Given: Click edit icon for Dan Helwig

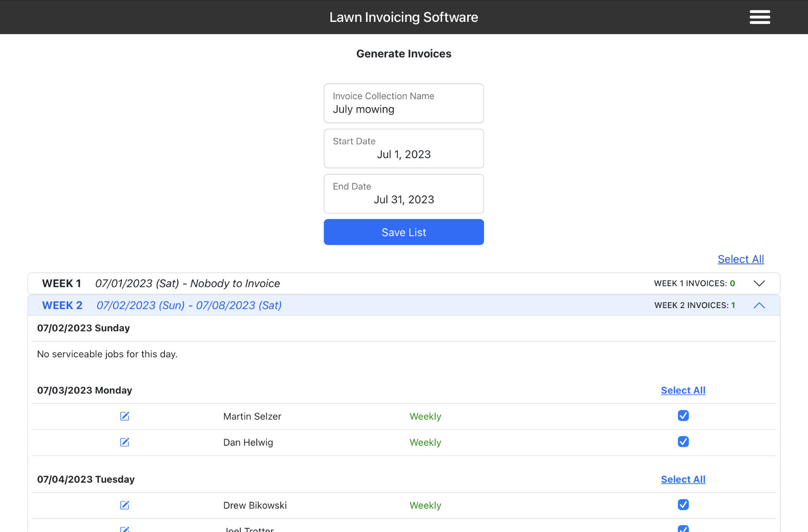Looking at the screenshot, I should pos(125,442).
